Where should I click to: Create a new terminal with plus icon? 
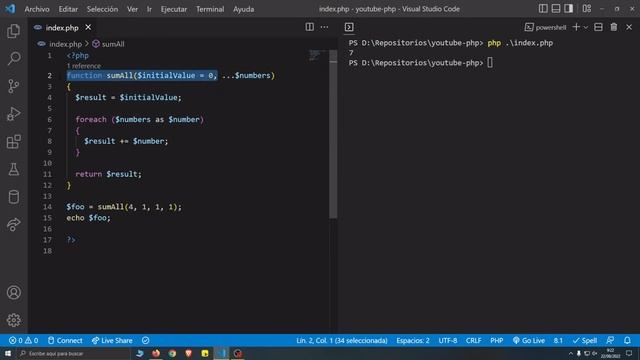(576, 27)
